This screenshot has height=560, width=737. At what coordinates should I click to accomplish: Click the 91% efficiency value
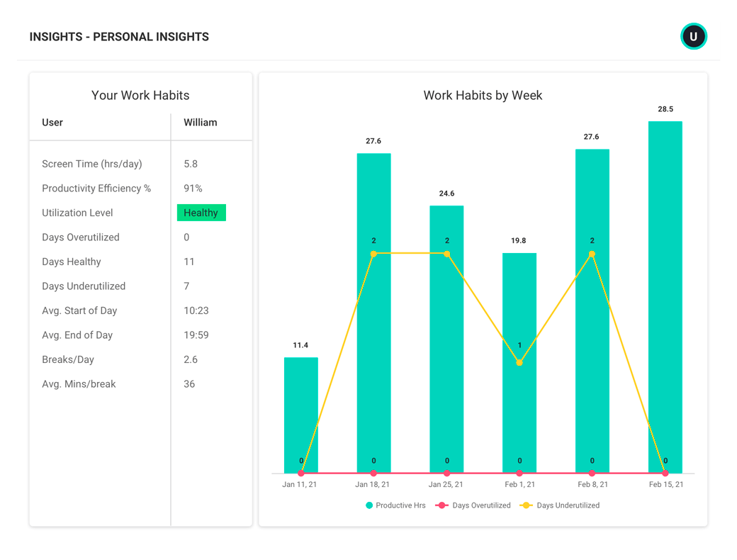193,189
